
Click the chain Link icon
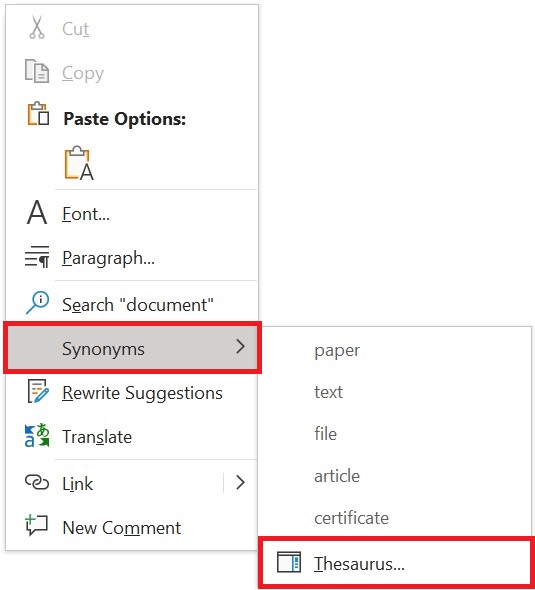coord(37,482)
